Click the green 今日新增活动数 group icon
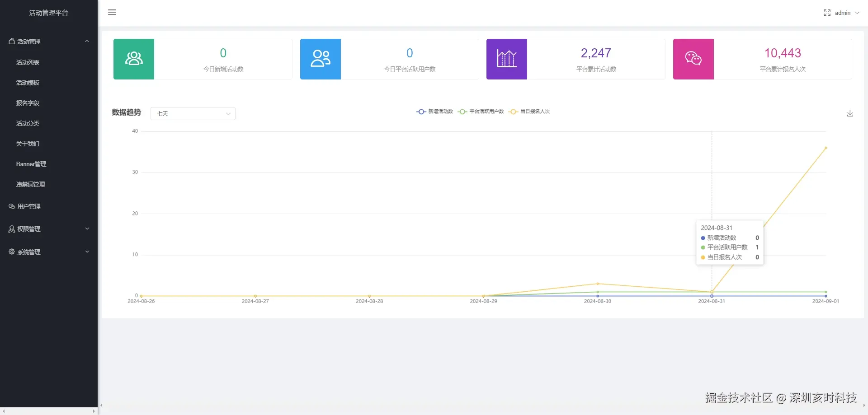 (134, 59)
